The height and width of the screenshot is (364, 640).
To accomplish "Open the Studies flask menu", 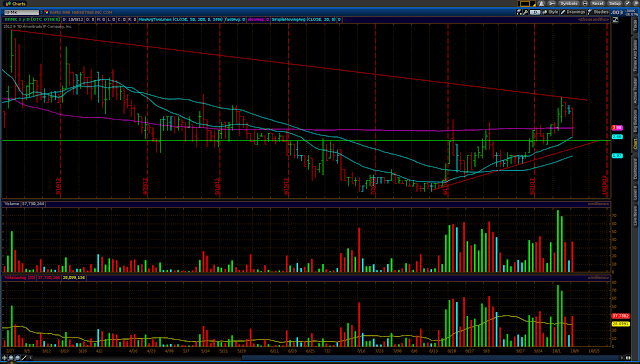I will [598, 12].
